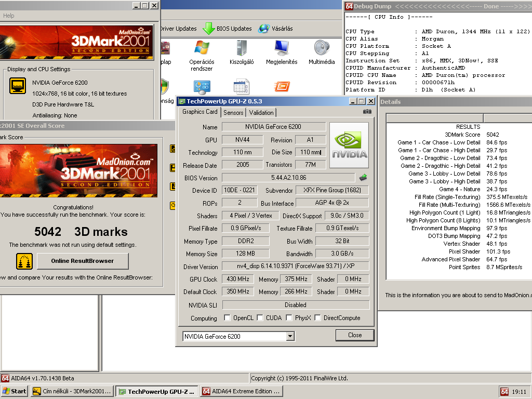This screenshot has width=532, height=399.
Task: Click the Debug Dump window's 64 icon
Action: 349,6
